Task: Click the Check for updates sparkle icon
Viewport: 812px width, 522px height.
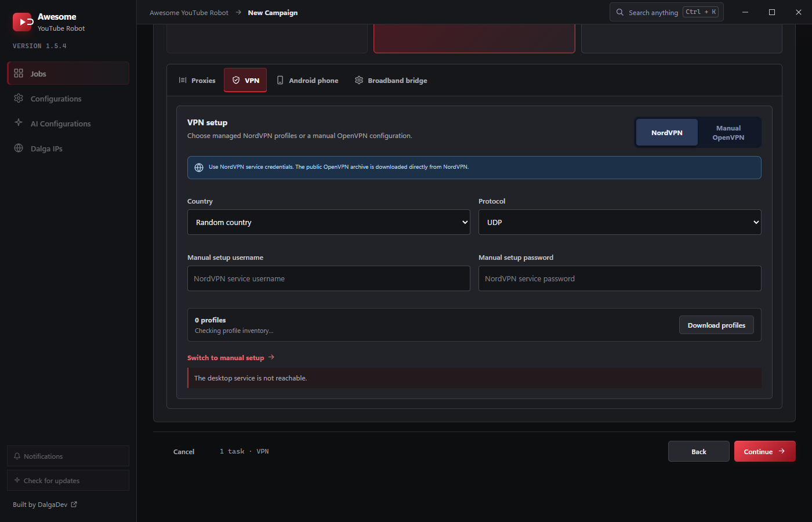Action: coord(17,480)
